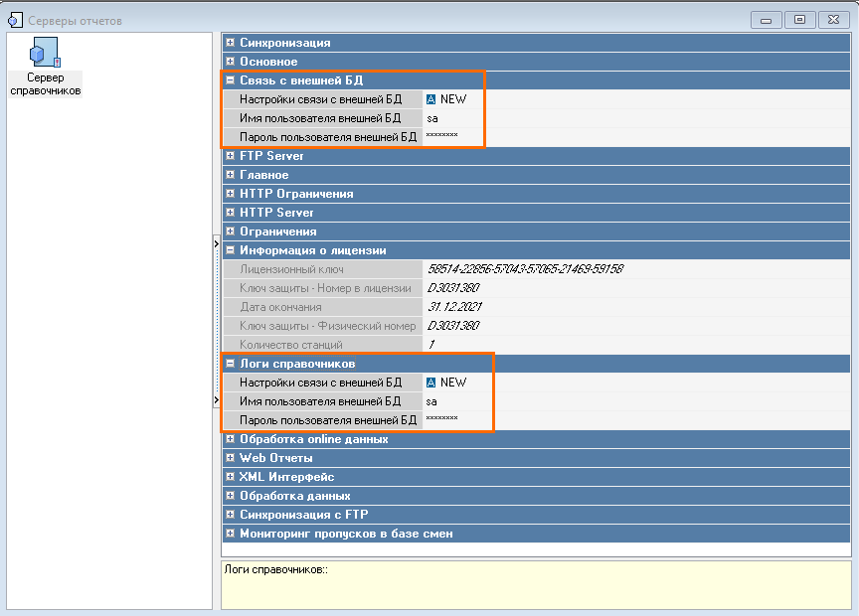Click the window title bar app icon

(14, 18)
